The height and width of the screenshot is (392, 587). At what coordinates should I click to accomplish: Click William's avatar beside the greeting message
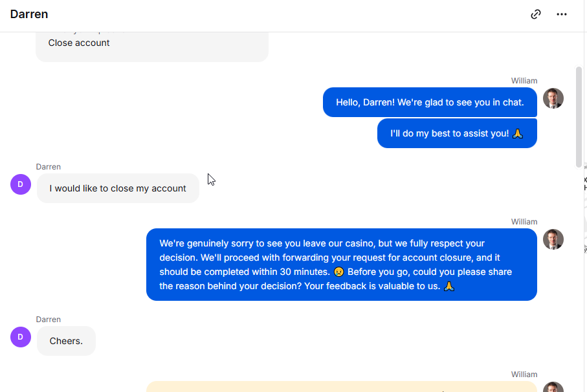pyautogui.click(x=553, y=98)
